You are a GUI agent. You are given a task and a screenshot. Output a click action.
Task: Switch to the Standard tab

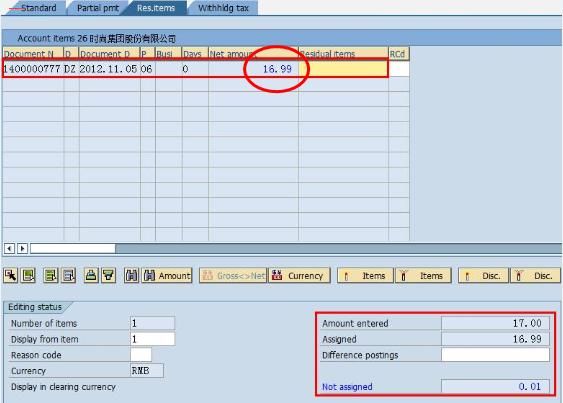click(38, 8)
